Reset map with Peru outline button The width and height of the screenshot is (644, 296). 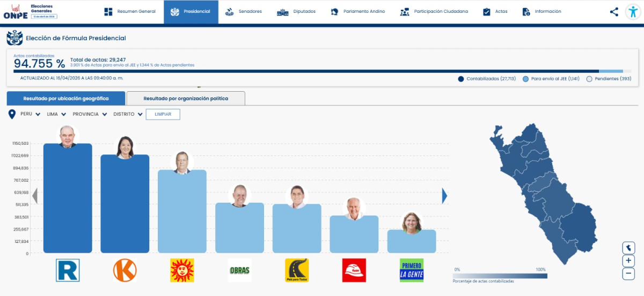pyautogui.click(x=628, y=248)
